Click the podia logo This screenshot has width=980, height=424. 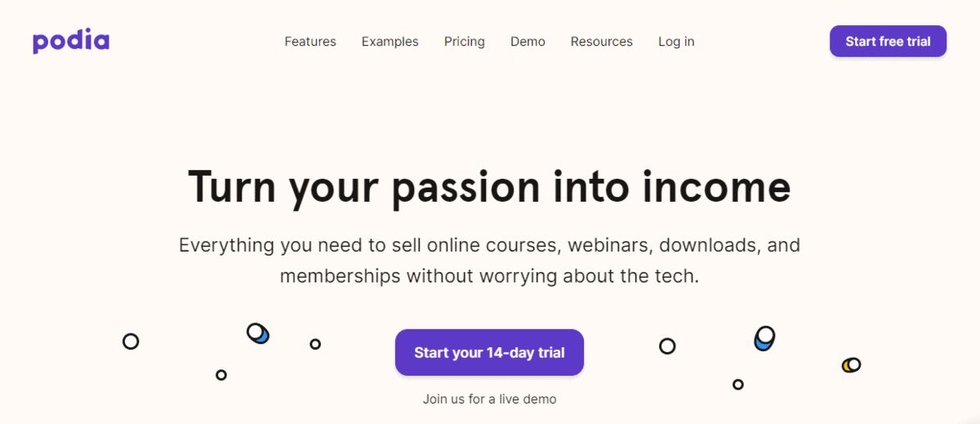pos(71,41)
